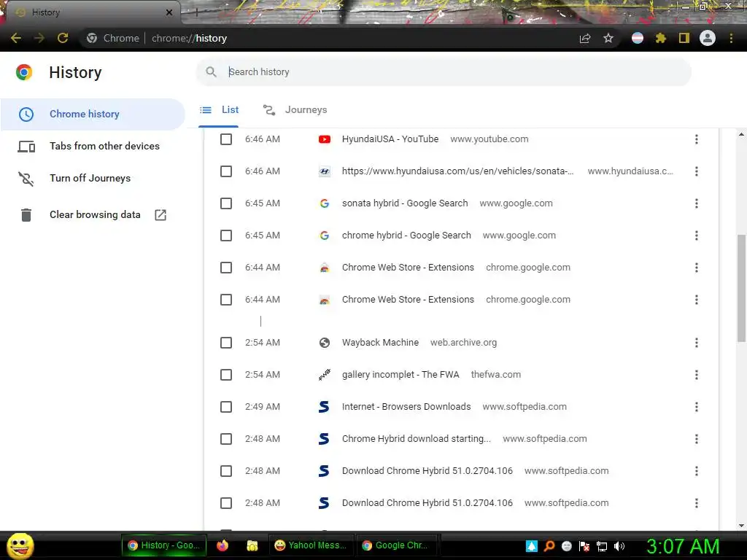
Task: Open the side panel icon
Action: pyautogui.click(x=684, y=38)
